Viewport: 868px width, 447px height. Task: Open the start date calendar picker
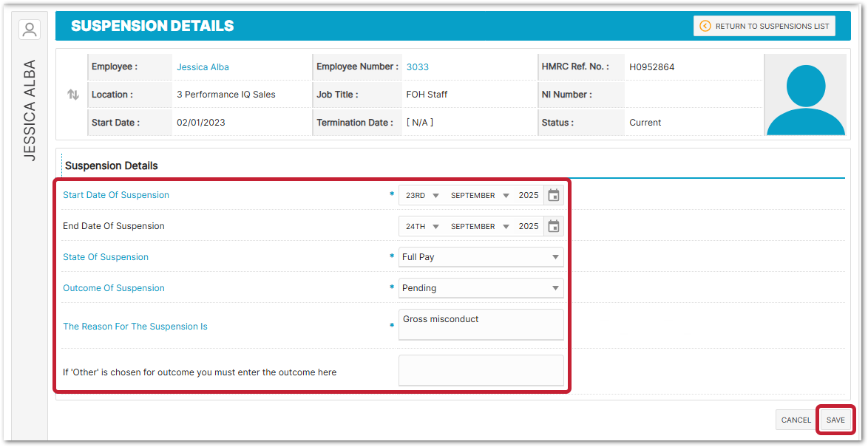[x=553, y=195]
